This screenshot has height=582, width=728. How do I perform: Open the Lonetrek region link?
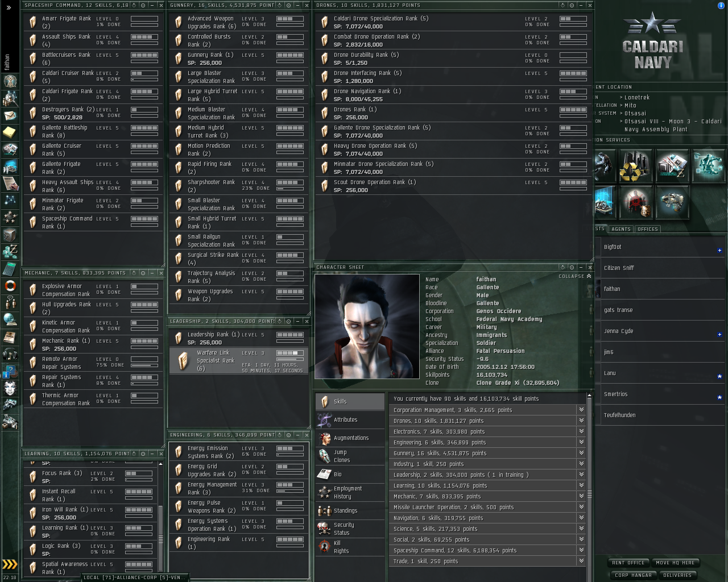coord(637,97)
